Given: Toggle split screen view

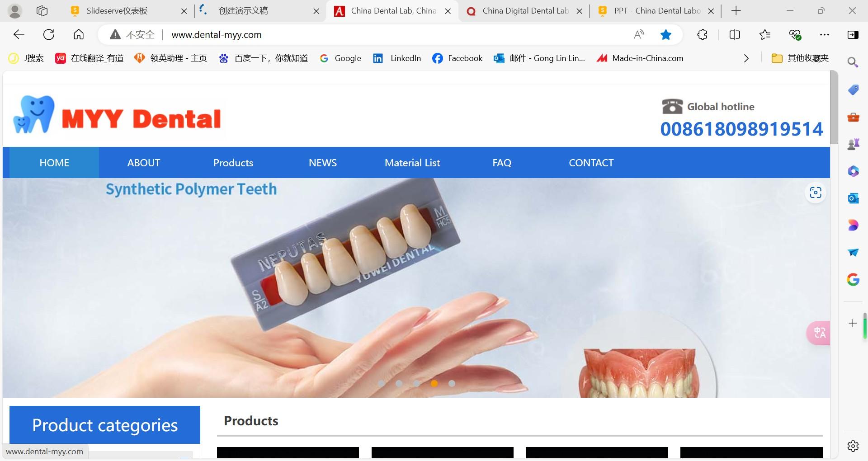Looking at the screenshot, I should 735,34.
